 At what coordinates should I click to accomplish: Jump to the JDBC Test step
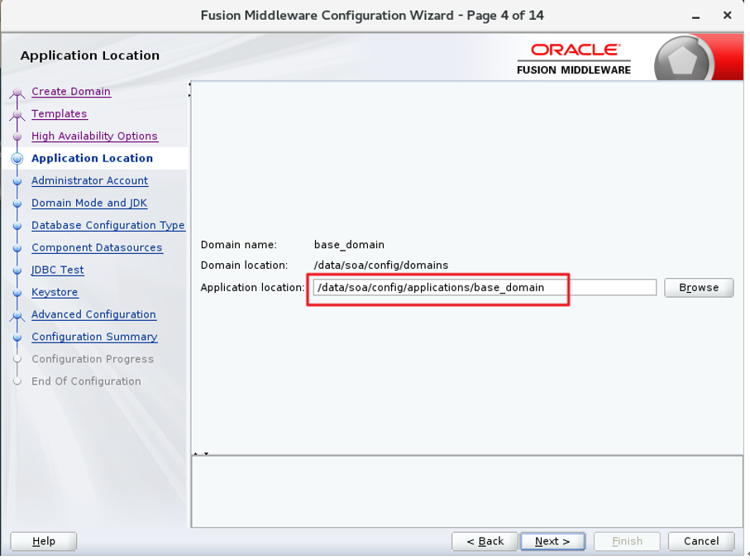[x=57, y=270]
